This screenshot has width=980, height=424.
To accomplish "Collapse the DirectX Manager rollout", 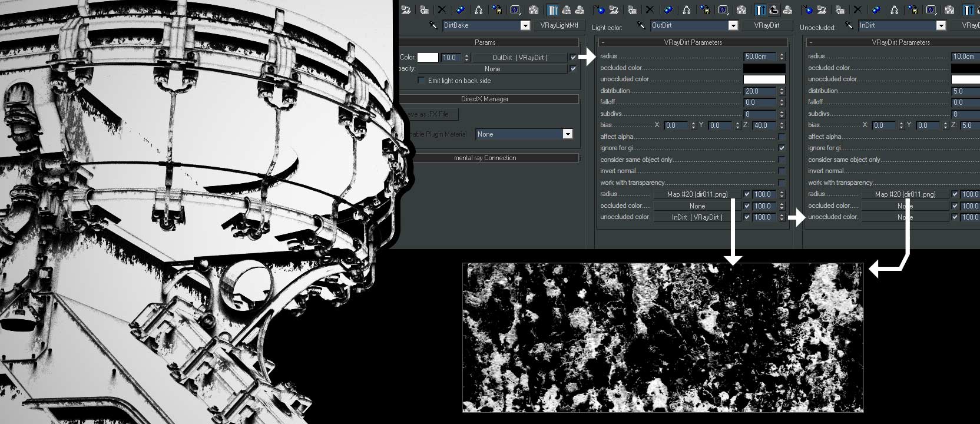I will tap(484, 99).
